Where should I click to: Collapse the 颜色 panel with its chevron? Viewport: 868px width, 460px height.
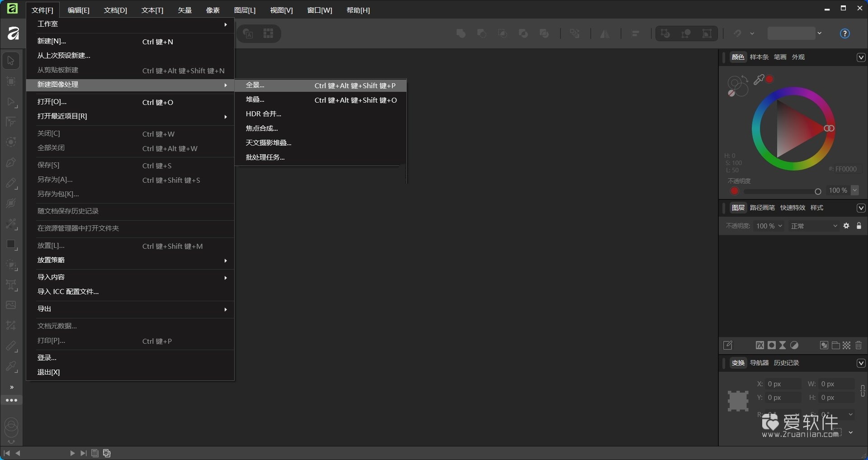(861, 57)
